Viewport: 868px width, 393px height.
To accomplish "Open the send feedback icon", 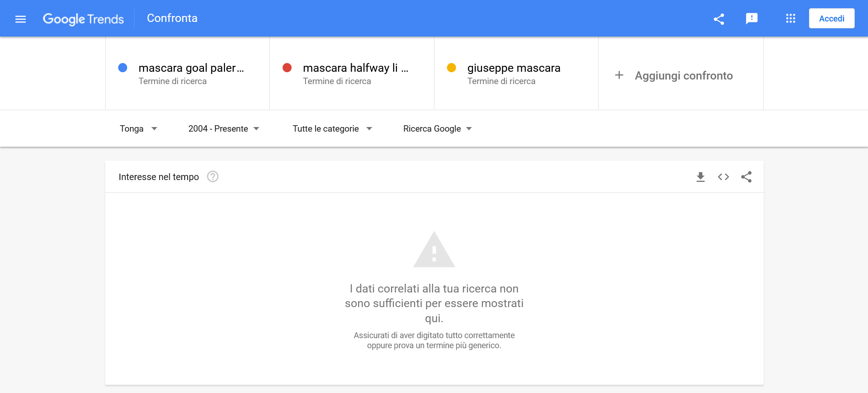I will (752, 19).
